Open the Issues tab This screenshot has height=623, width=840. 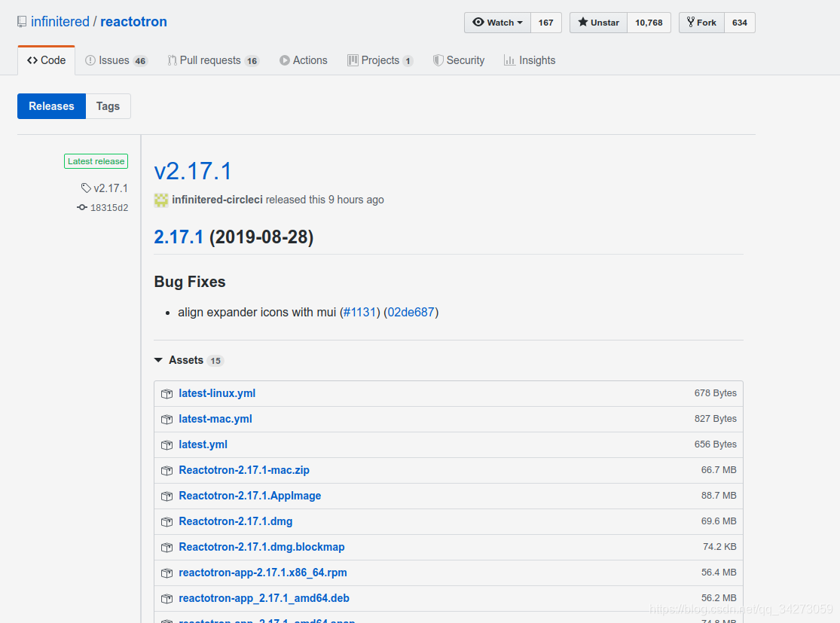pos(116,60)
